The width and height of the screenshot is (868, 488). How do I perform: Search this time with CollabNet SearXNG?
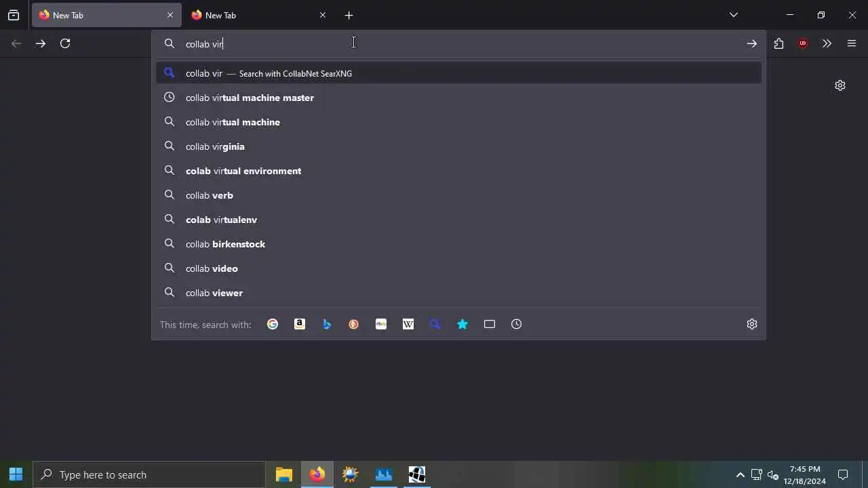pyautogui.click(x=435, y=325)
